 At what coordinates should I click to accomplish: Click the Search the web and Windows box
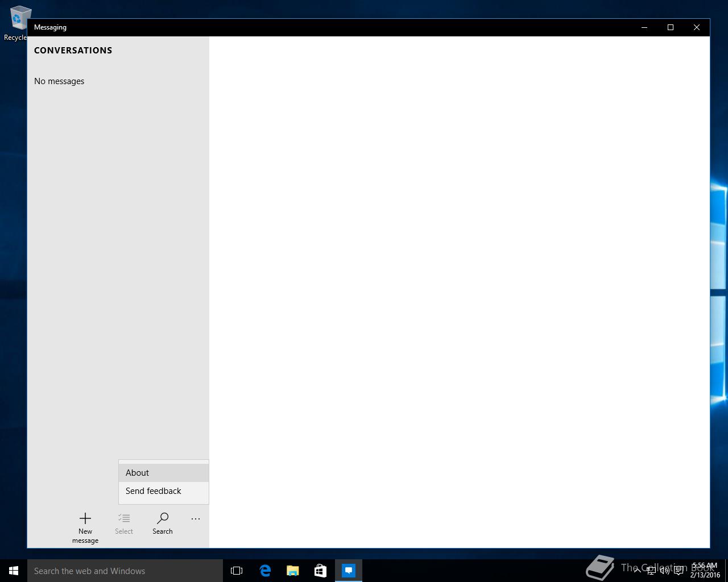pos(125,571)
